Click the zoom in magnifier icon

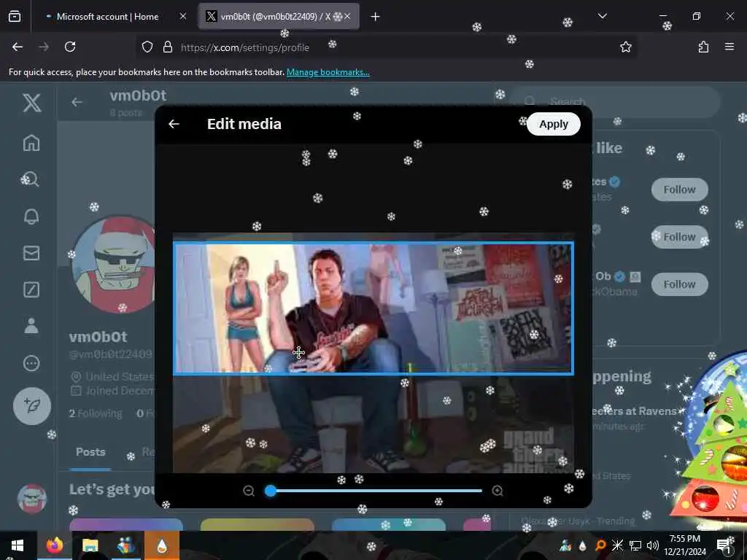(498, 491)
